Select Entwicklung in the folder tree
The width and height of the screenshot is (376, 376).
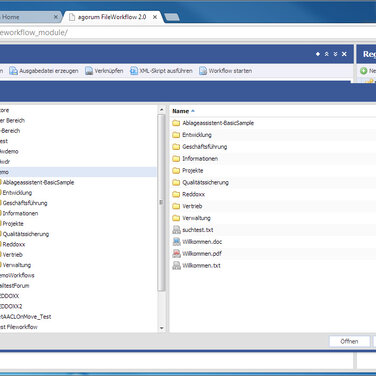click(17, 193)
